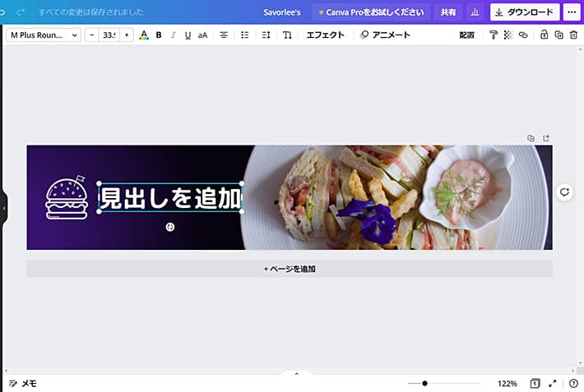Open the エフェクト effects panel
584x392 pixels.
[x=325, y=35]
